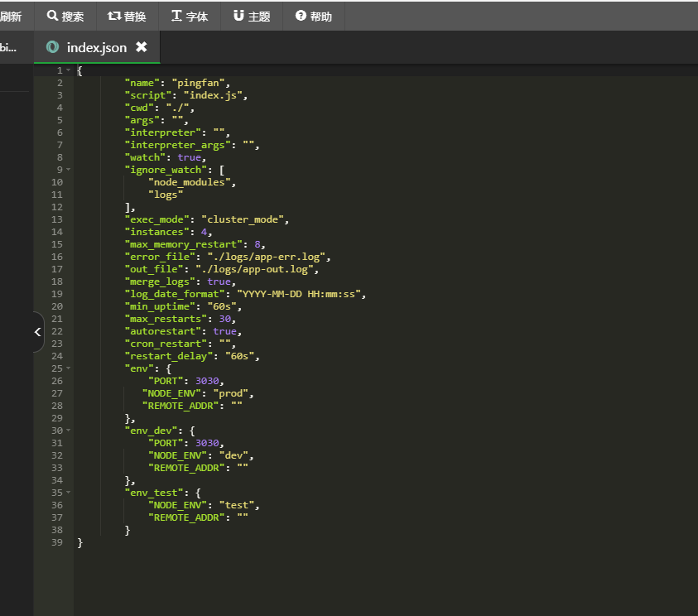This screenshot has height=616, width=698.
Task: Fold the ignore_watch array at line 9
Action: (68, 170)
